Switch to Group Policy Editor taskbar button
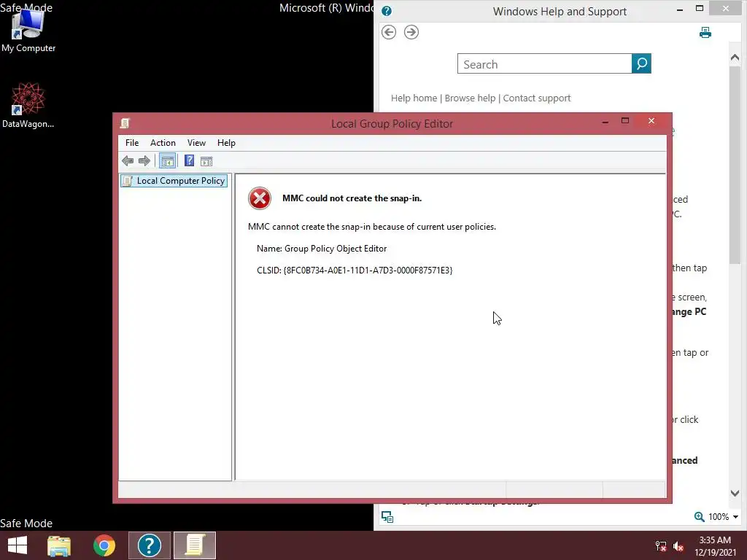 tap(194, 545)
